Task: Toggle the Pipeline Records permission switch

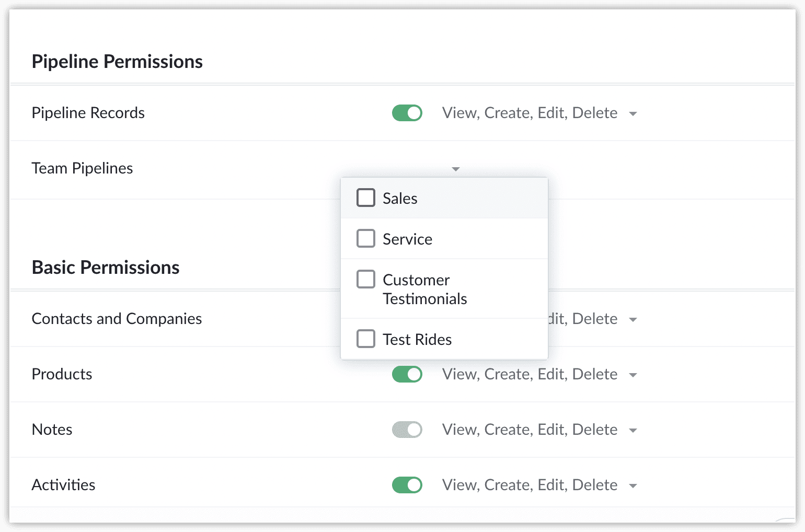Action: pyautogui.click(x=407, y=113)
